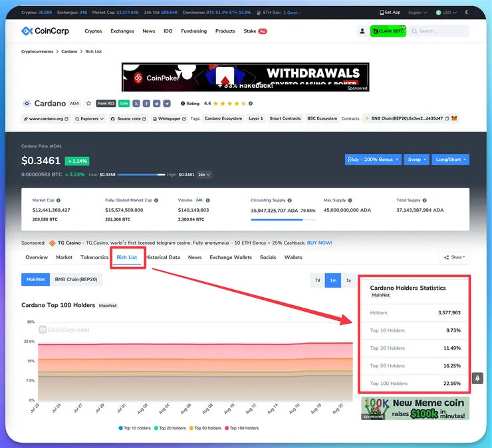This screenshot has height=448, width=492.
Task: Share Cardano on X (Twitter)
Action: pos(136,103)
